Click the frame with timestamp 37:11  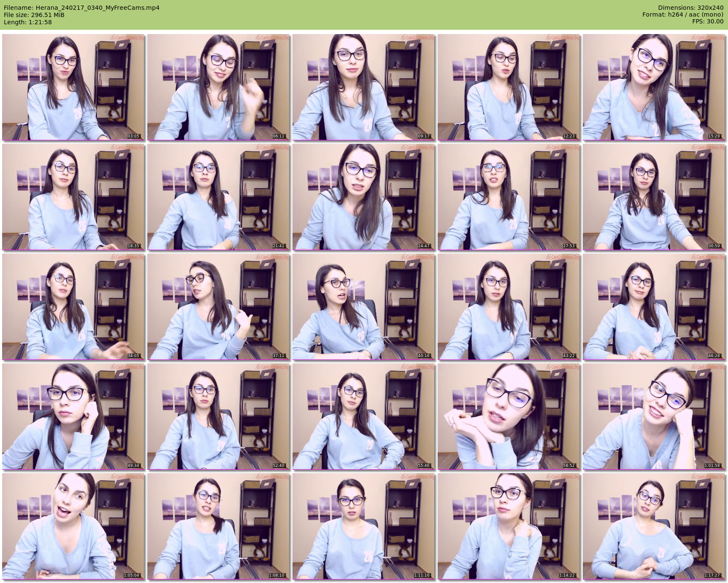(218, 307)
